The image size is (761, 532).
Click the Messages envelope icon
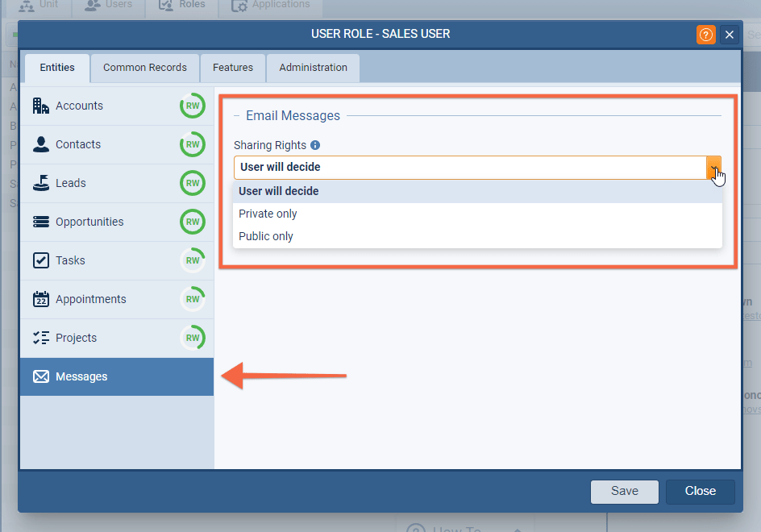[40, 376]
